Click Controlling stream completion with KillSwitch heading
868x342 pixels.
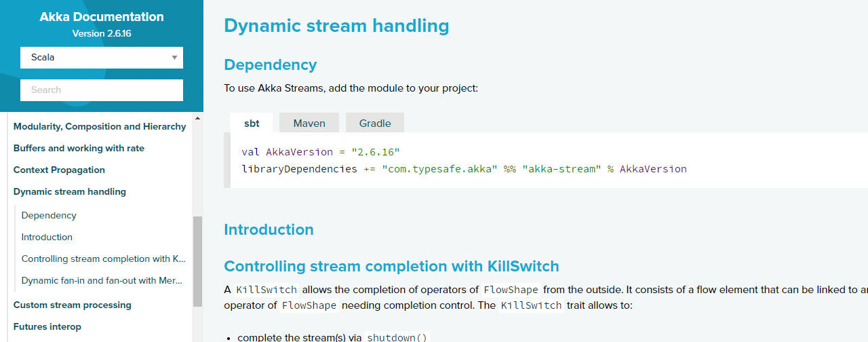point(391,266)
